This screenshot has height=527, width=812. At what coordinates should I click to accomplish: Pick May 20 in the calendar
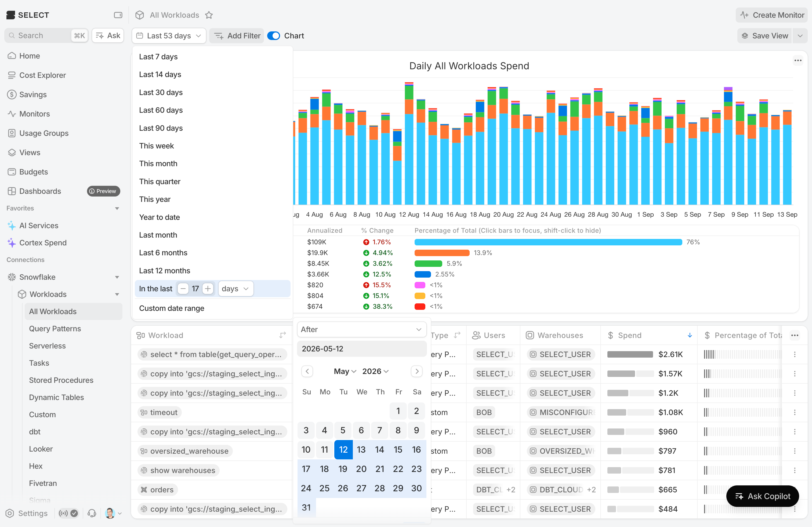point(361,469)
